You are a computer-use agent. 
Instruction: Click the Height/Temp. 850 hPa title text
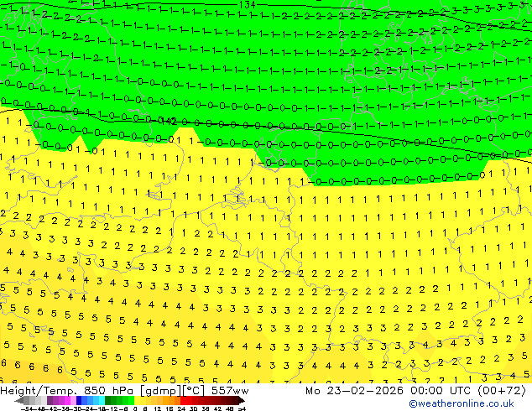point(68,391)
